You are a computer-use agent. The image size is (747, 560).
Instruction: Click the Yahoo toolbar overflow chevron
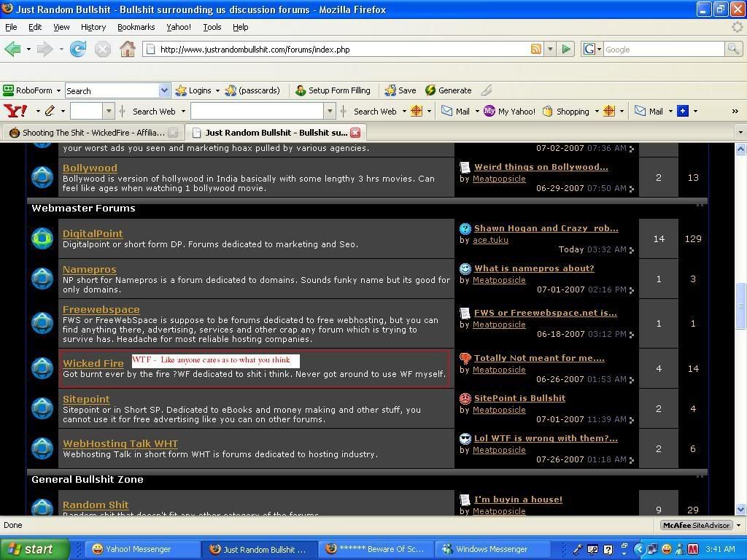click(735, 112)
